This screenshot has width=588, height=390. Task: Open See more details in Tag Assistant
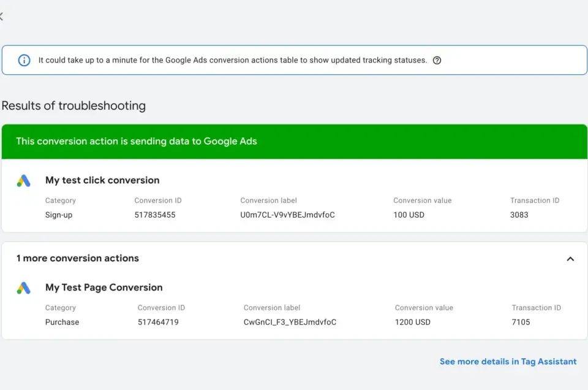tap(508, 361)
